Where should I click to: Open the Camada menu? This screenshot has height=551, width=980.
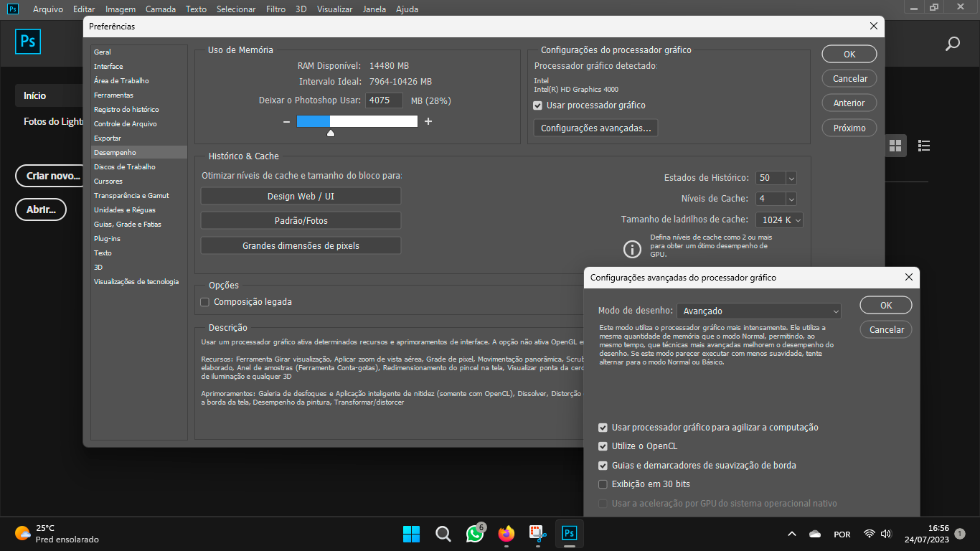(161, 9)
